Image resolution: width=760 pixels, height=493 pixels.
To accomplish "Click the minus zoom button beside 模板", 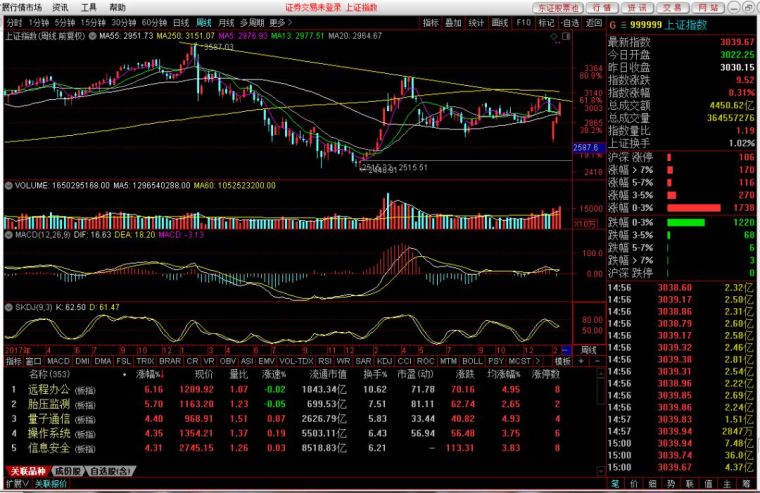I will tap(597, 361).
